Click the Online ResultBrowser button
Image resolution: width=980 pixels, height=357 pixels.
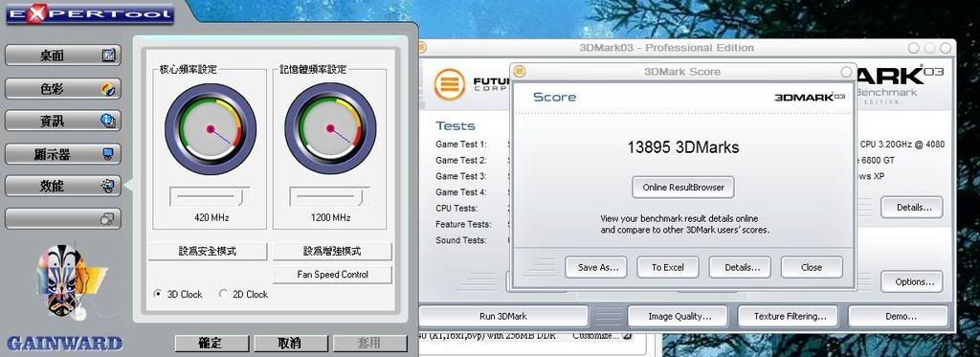[x=683, y=187]
